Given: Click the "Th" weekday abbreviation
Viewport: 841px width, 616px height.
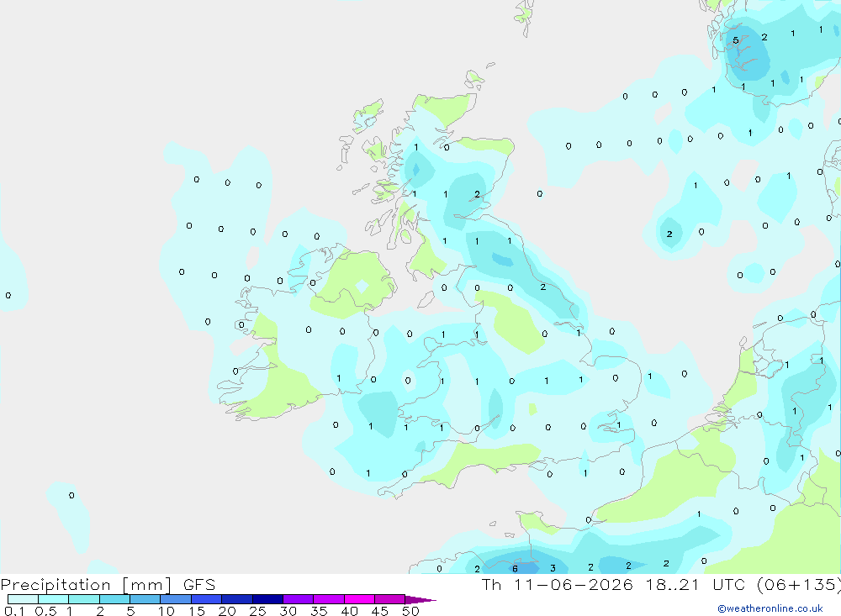Looking at the screenshot, I should (491, 584).
